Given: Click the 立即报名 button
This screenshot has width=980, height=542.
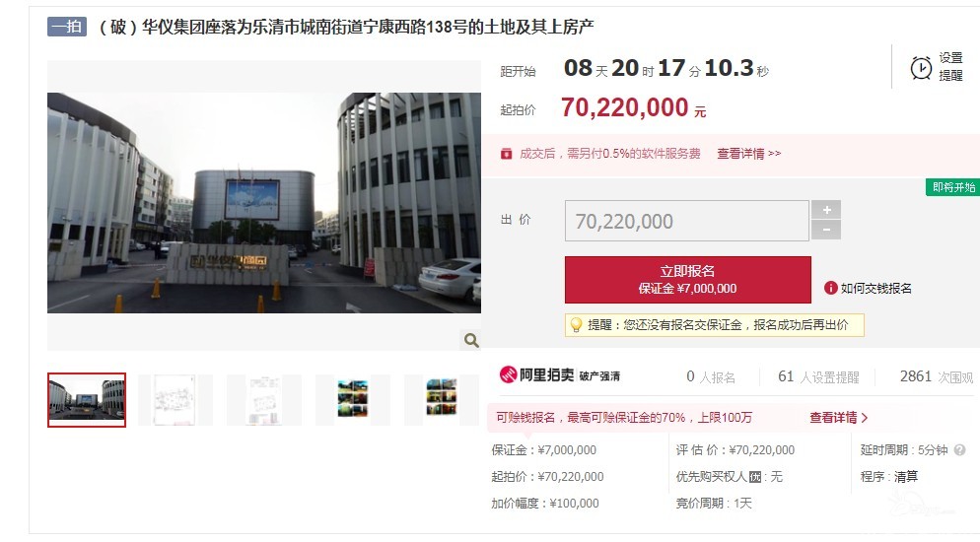Looking at the screenshot, I should click(687, 280).
